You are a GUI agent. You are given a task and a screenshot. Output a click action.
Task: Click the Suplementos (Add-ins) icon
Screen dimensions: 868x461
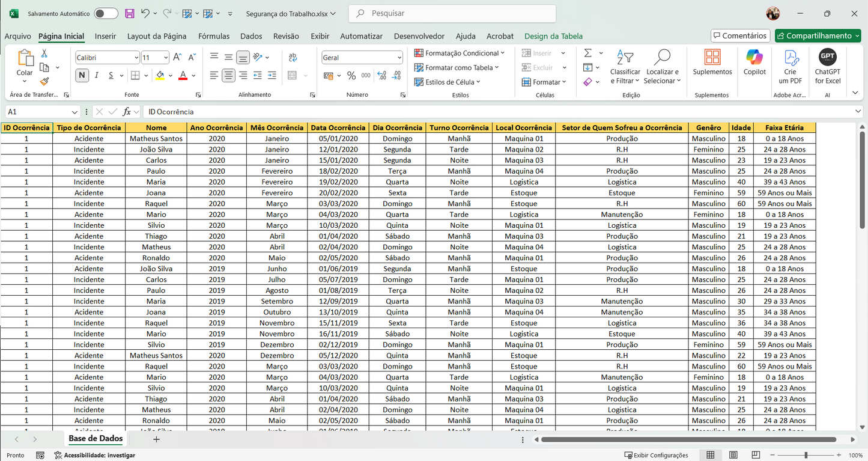click(712, 63)
